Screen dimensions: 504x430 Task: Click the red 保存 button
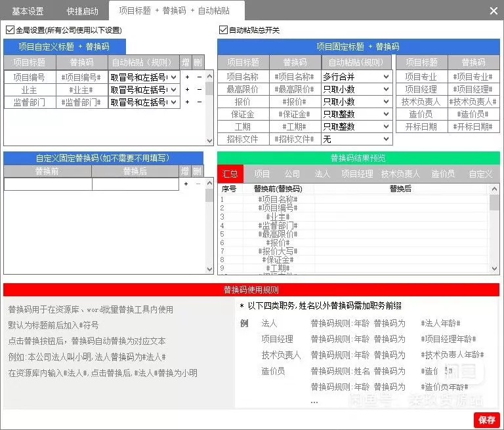click(x=487, y=420)
